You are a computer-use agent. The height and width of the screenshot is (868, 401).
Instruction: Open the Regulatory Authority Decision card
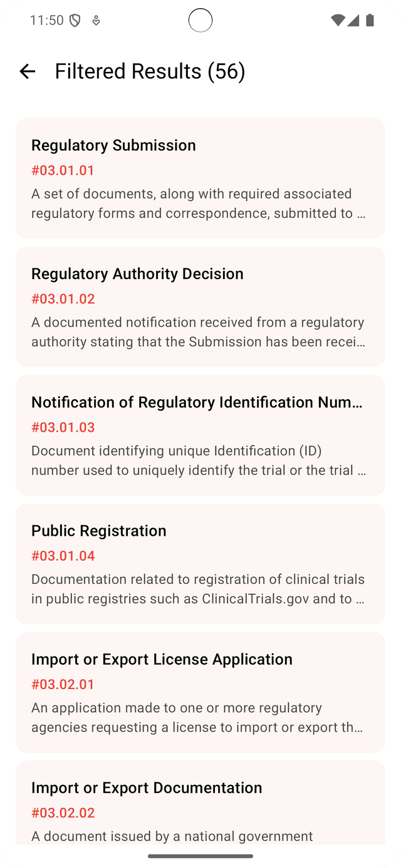(x=200, y=307)
